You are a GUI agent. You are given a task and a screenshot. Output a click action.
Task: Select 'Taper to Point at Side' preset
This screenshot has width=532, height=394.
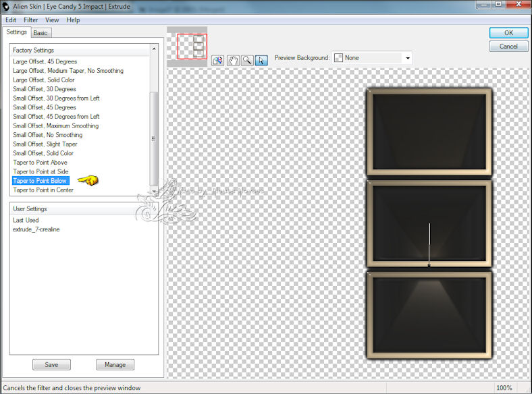41,171
